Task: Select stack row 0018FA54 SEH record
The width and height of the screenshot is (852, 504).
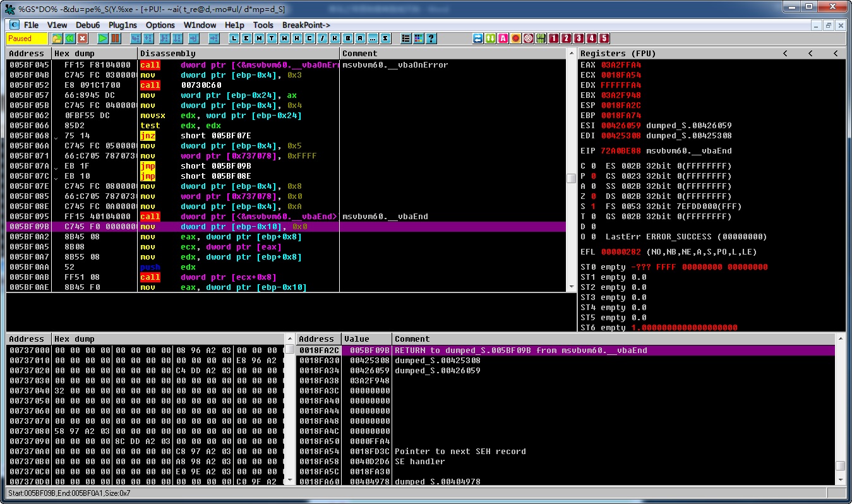Action: 566,452
